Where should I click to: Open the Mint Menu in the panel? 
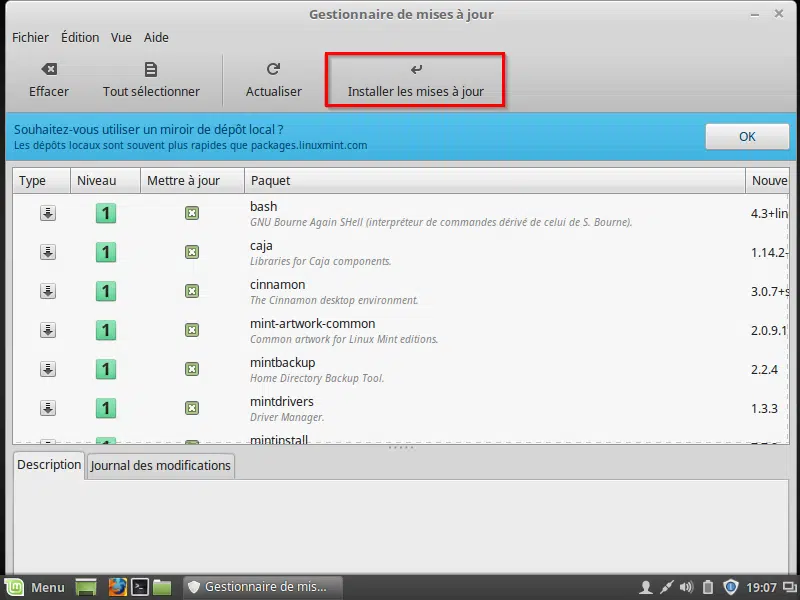click(37, 587)
